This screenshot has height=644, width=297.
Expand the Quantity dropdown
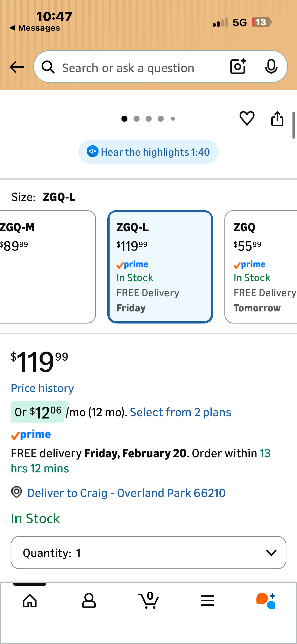tap(148, 553)
